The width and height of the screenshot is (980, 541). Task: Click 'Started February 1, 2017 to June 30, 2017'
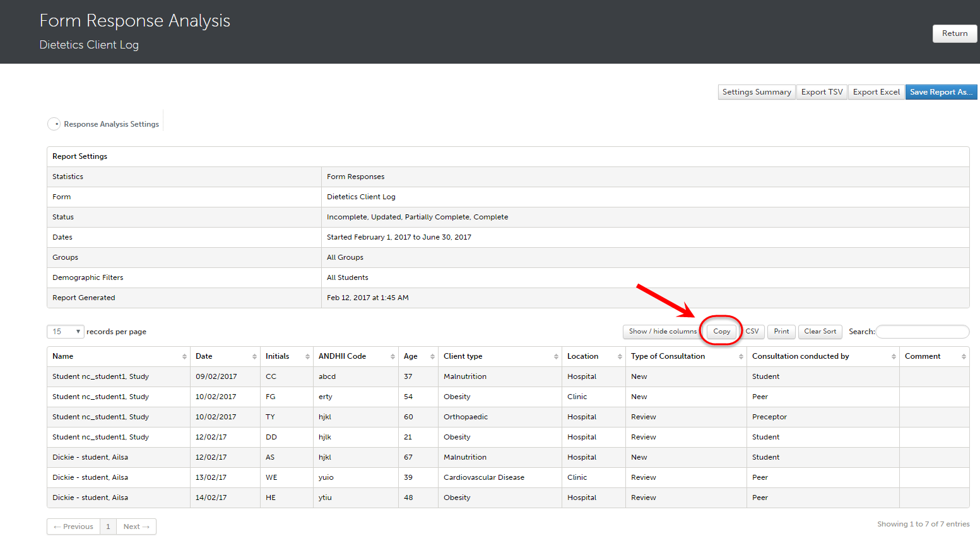(399, 237)
